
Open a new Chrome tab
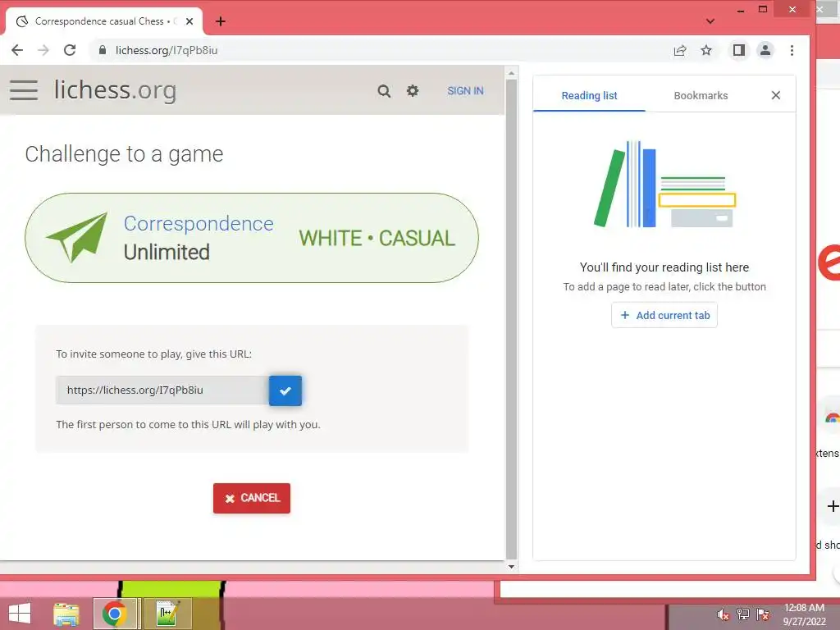point(220,21)
